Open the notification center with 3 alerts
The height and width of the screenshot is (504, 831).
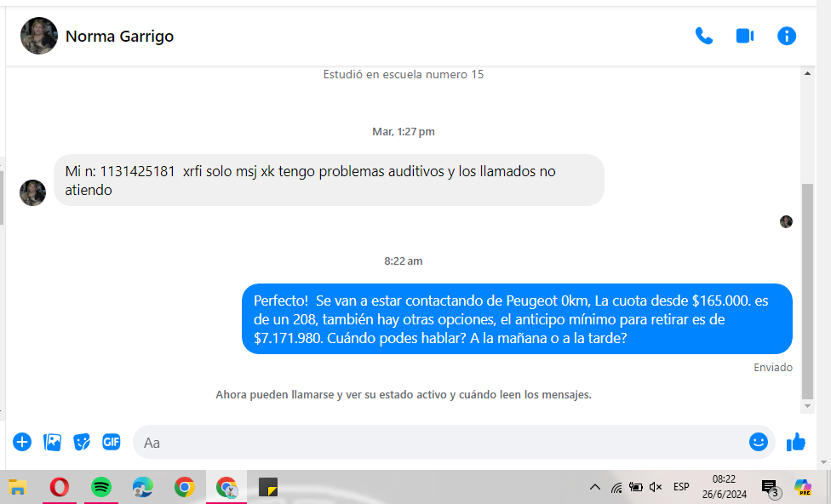tap(769, 487)
